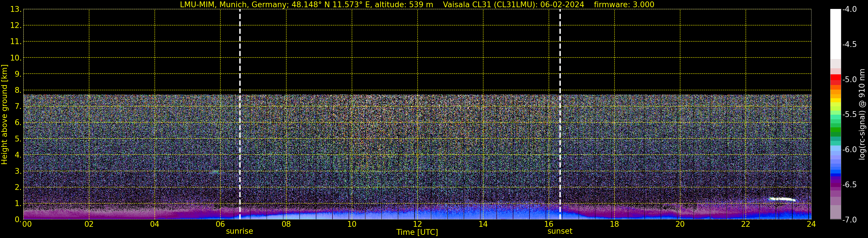868x238 pixels.
Task: Click the 'Height above ground [km]' axis label
Action: click(x=4, y=115)
